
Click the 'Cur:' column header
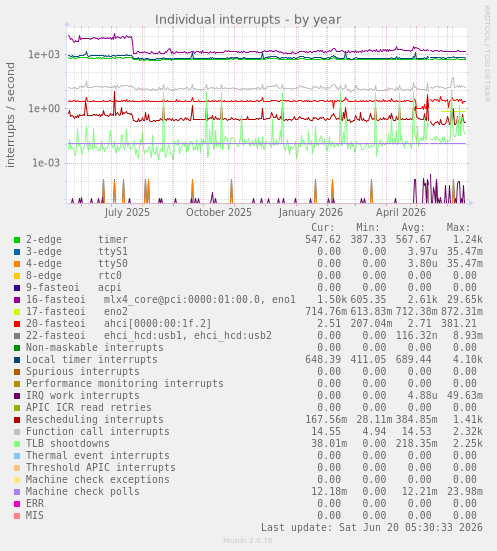pos(323,227)
